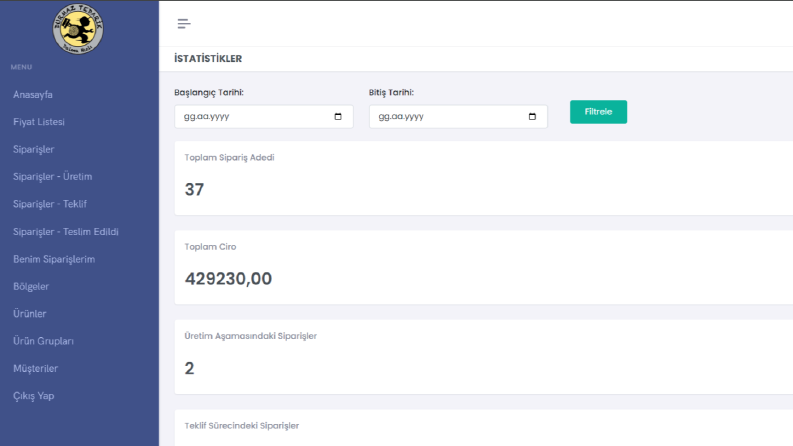Open Siparişler menu item

[33, 150]
